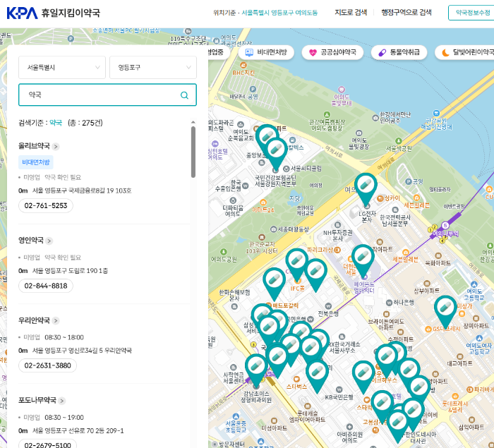Click the pharmacy pin above 메드포갈릭
Screen dimensions: 494x448
tap(274, 284)
